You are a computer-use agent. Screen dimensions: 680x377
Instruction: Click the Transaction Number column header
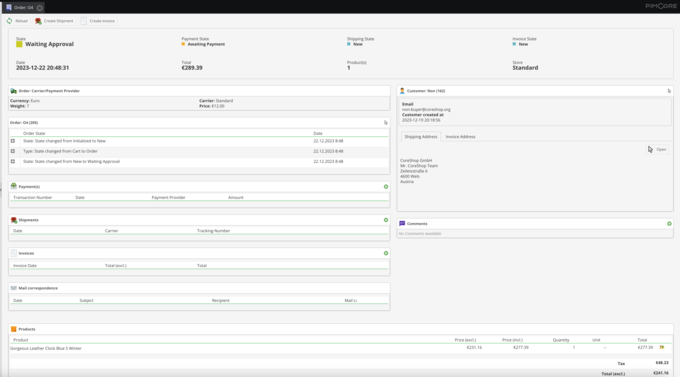pos(33,197)
